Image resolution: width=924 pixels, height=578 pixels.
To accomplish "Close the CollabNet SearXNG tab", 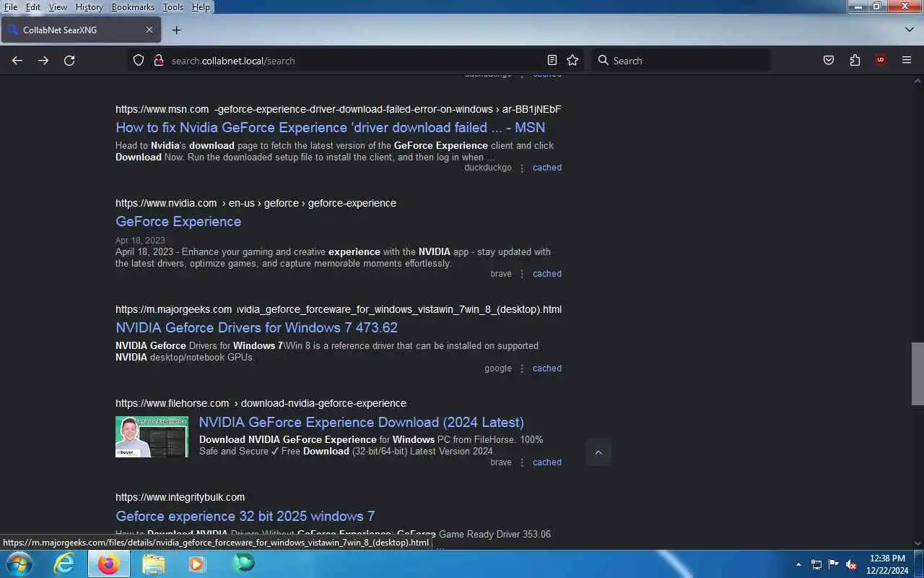I will click(149, 30).
